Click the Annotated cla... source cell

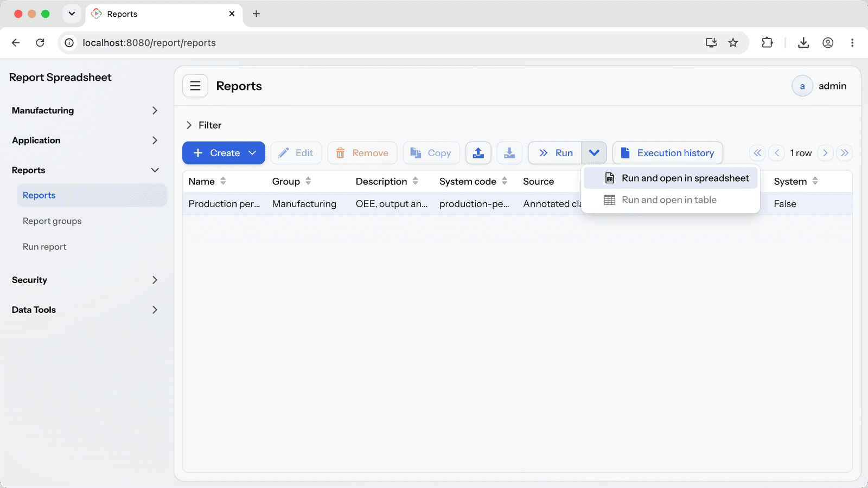pos(552,204)
